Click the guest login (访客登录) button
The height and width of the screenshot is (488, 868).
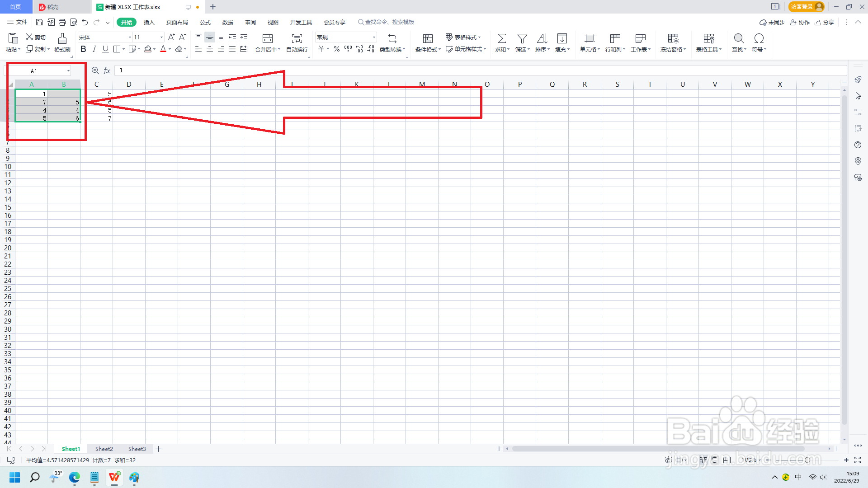(806, 7)
